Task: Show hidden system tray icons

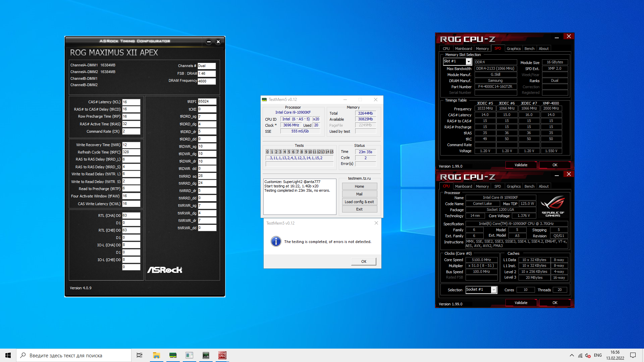Action: tap(572, 355)
